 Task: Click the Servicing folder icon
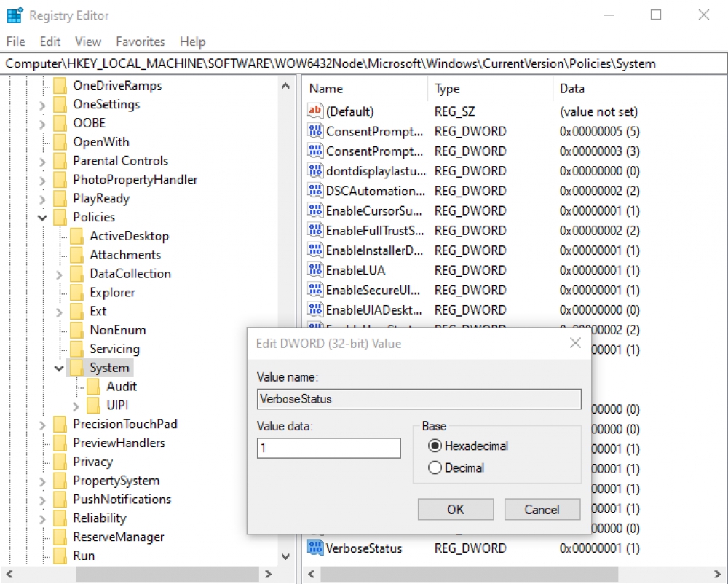tap(76, 349)
